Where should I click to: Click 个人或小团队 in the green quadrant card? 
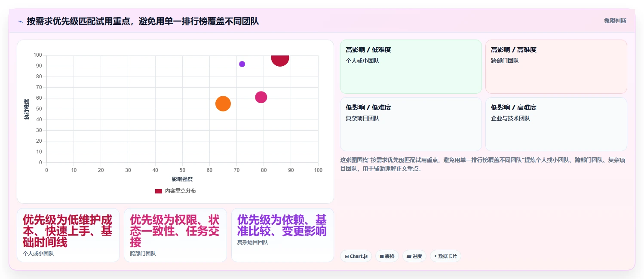[362, 61]
